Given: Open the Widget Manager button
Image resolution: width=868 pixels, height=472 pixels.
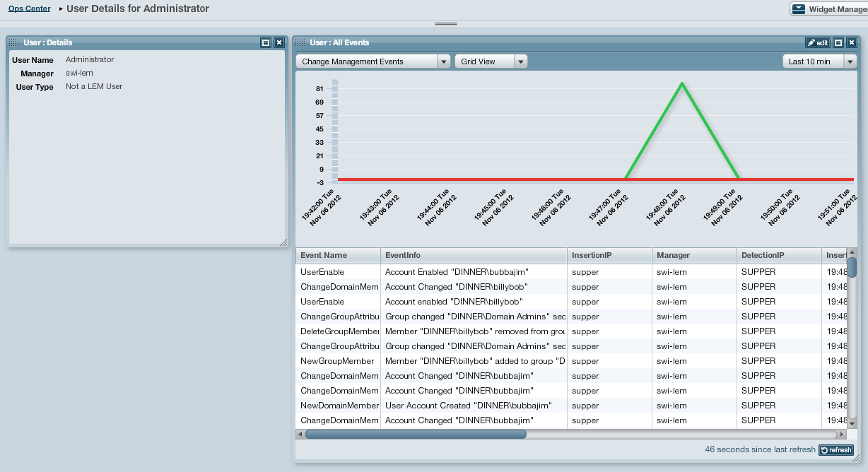Looking at the screenshot, I should 829,9.
